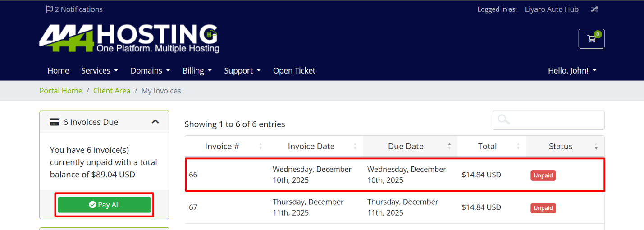Sort table by Status column arrows
Viewport: 644px width, 230px height.
pyautogui.click(x=596, y=147)
